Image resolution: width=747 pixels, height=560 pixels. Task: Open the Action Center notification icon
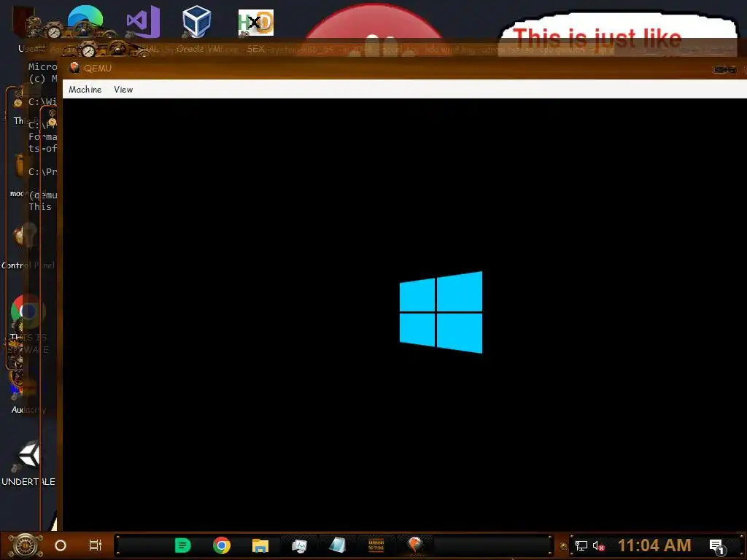(x=717, y=546)
